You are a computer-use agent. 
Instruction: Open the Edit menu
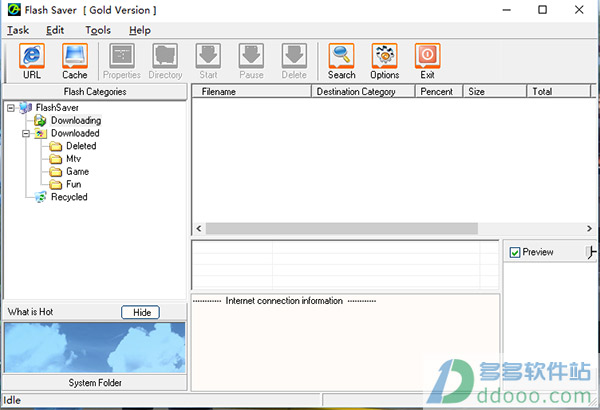click(55, 30)
